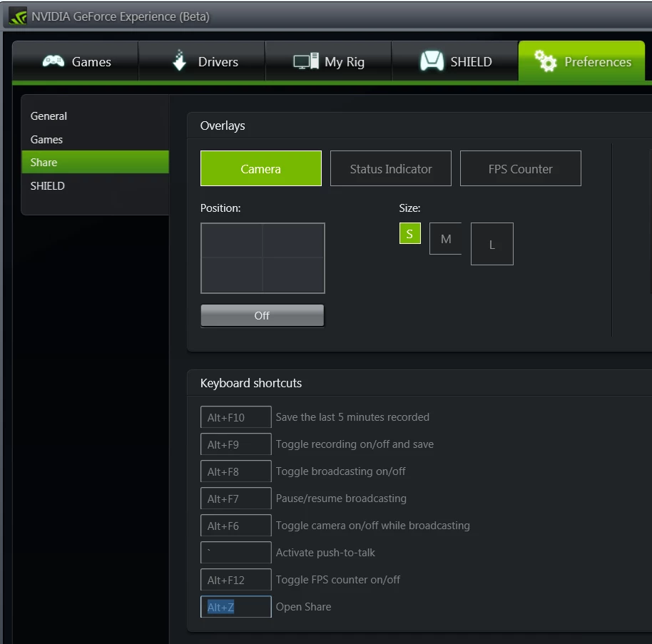Image resolution: width=652 pixels, height=644 pixels.
Task: Click the 'Size:' label
Action: pos(409,208)
